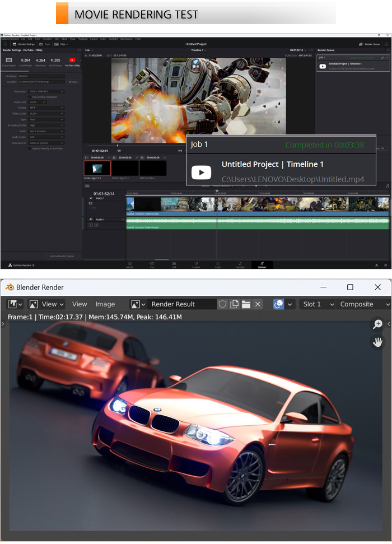Switch to the Fusion page
Image resolution: width=392 pixels, height=544 pixels.
click(x=196, y=264)
